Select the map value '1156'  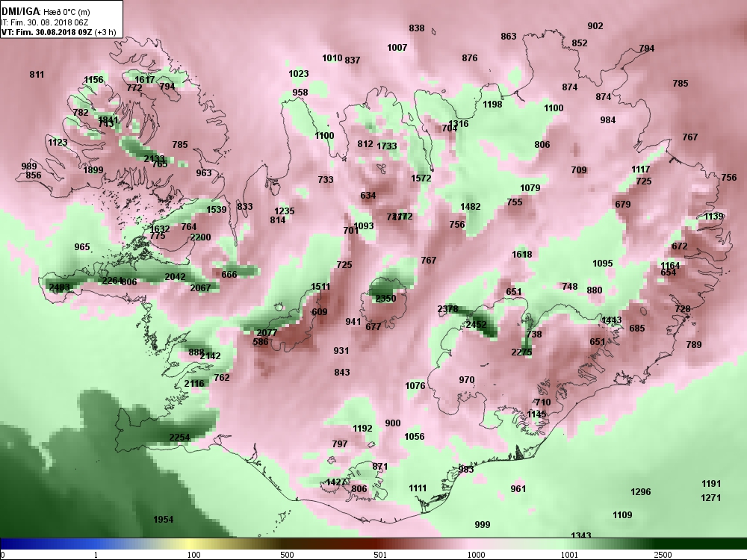click(x=93, y=80)
